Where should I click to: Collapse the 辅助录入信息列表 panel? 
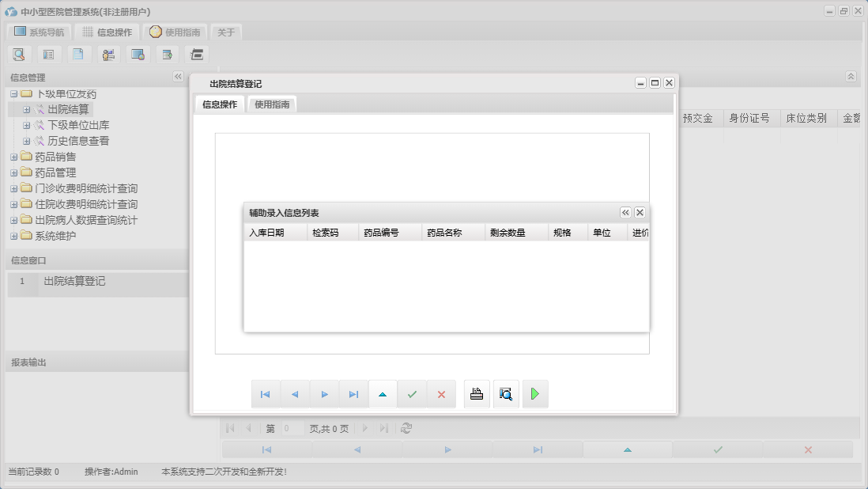(x=625, y=213)
